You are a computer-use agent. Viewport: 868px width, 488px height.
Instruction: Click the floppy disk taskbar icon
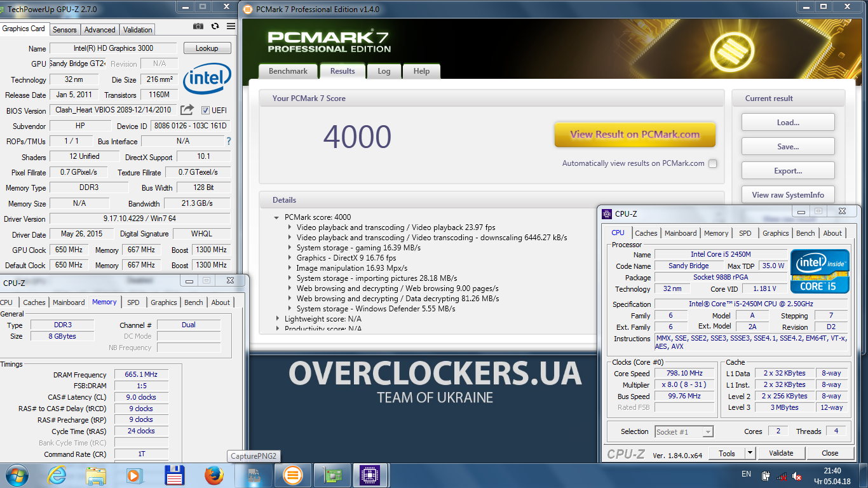tap(174, 475)
